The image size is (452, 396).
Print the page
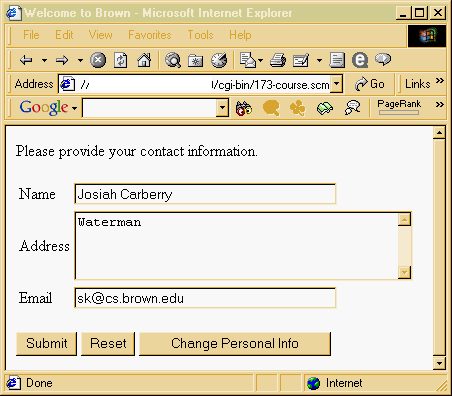point(278,60)
